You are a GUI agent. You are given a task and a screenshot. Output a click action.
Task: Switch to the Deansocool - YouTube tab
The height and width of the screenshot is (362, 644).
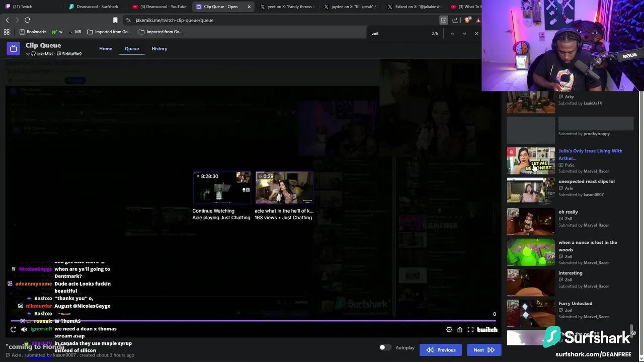[x=159, y=7]
